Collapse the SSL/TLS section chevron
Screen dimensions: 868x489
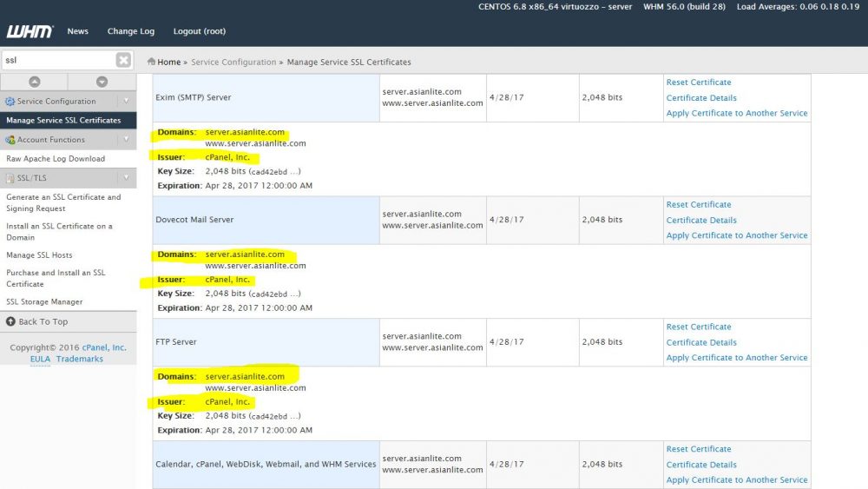pyautogui.click(x=126, y=178)
